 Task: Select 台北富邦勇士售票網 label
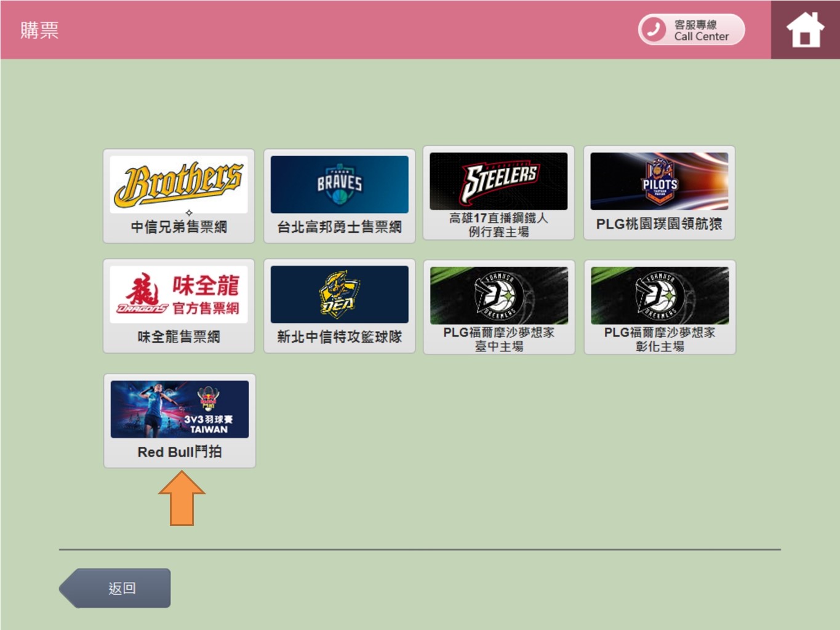[x=340, y=226]
